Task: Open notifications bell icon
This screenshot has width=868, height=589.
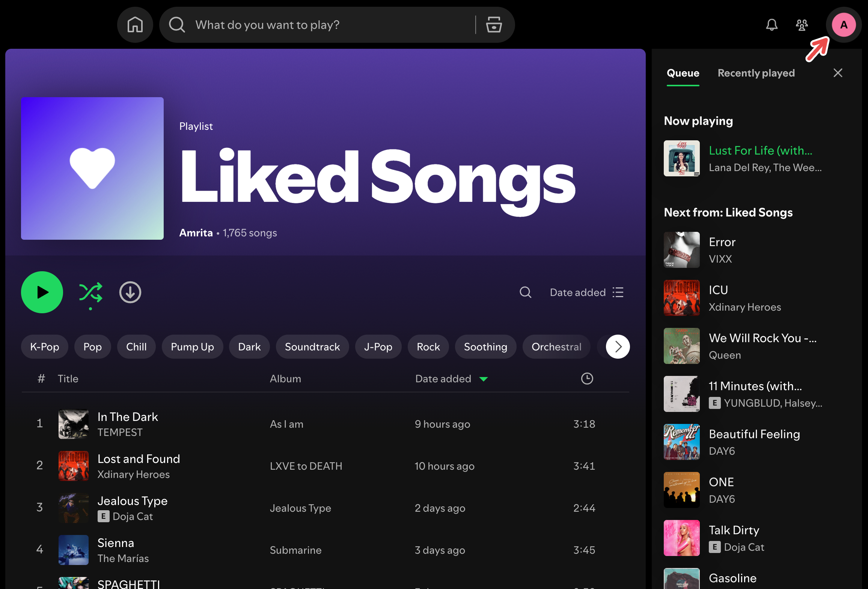Action: click(x=772, y=25)
